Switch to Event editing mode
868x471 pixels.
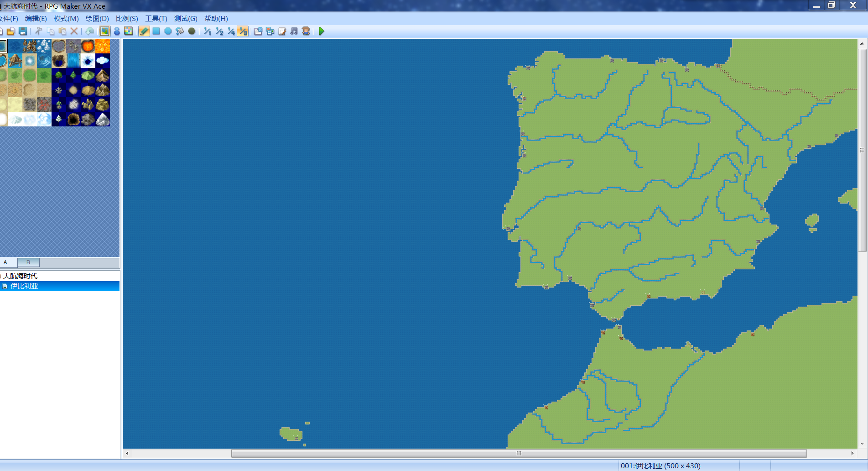[117, 31]
